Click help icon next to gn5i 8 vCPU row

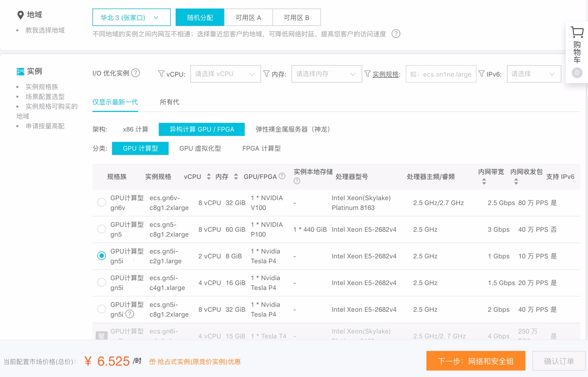(129, 314)
